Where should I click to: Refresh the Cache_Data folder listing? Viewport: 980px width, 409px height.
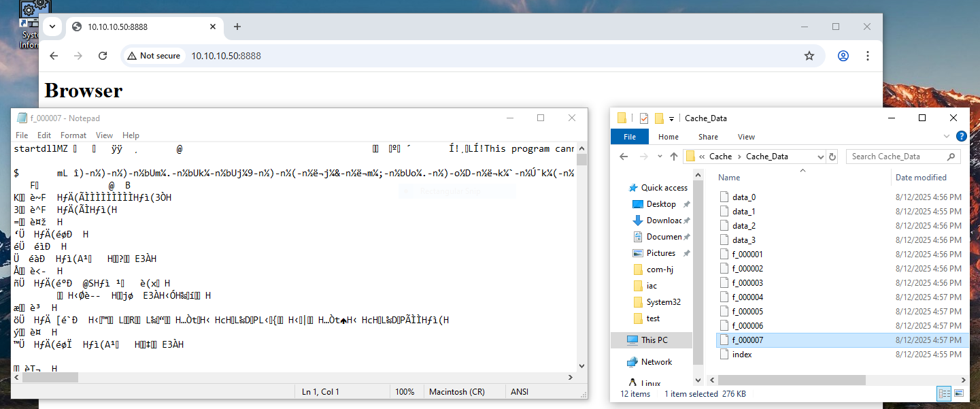pos(832,157)
